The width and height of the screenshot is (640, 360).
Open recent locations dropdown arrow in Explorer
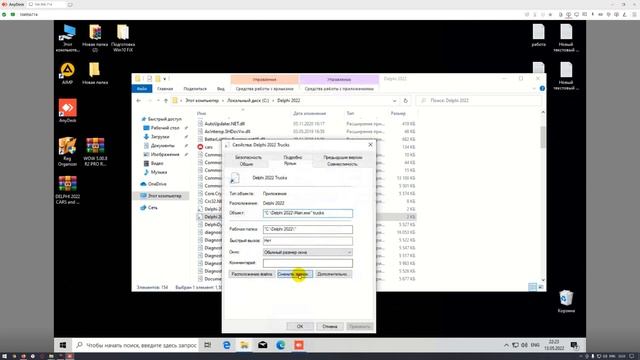pyautogui.click(x=158, y=100)
